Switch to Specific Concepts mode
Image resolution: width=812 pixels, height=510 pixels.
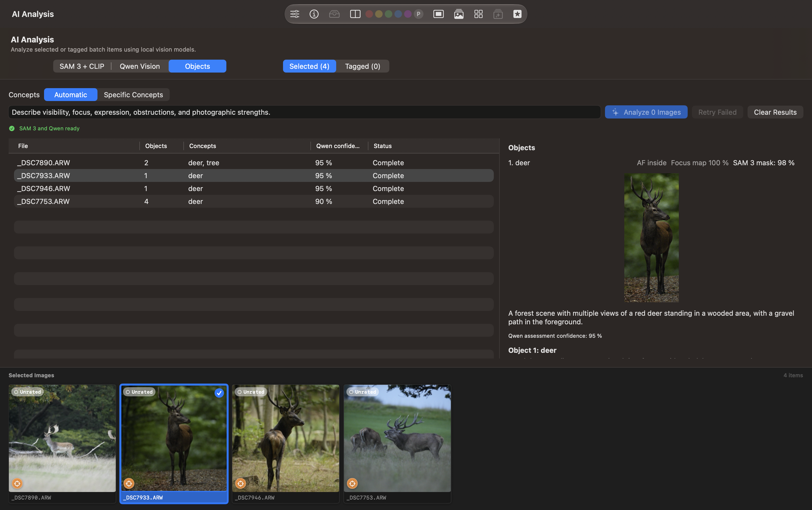133,94
